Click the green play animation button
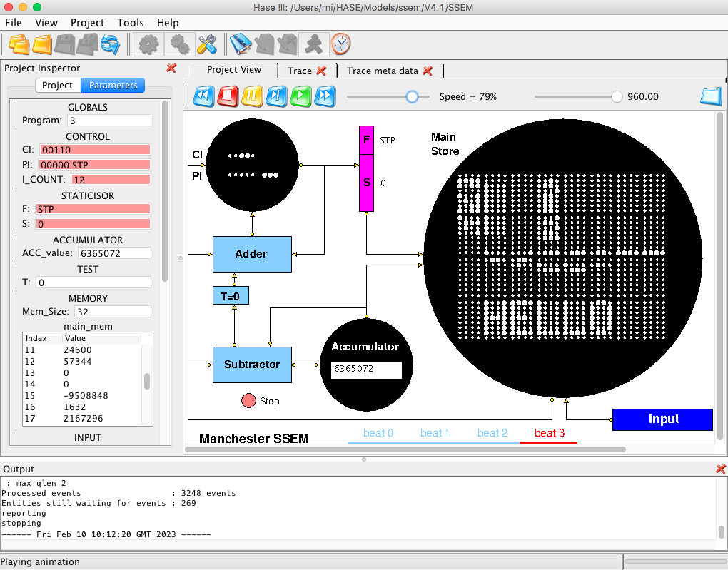728x570 pixels. coord(301,96)
